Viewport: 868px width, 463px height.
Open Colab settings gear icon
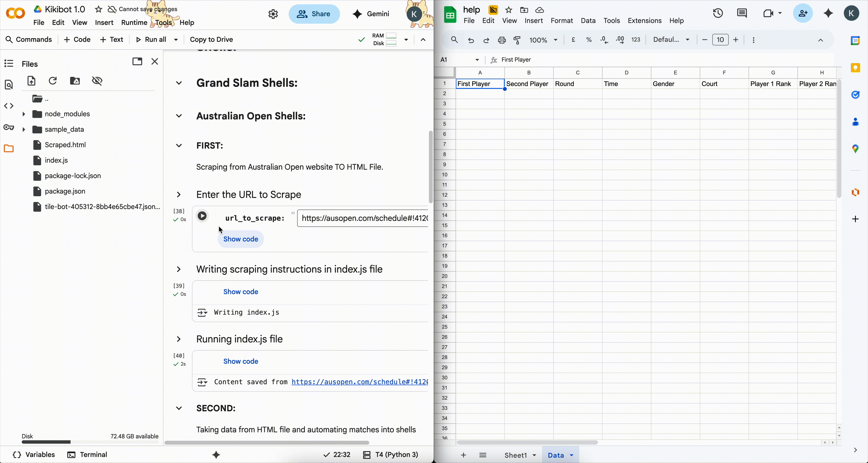[273, 14]
